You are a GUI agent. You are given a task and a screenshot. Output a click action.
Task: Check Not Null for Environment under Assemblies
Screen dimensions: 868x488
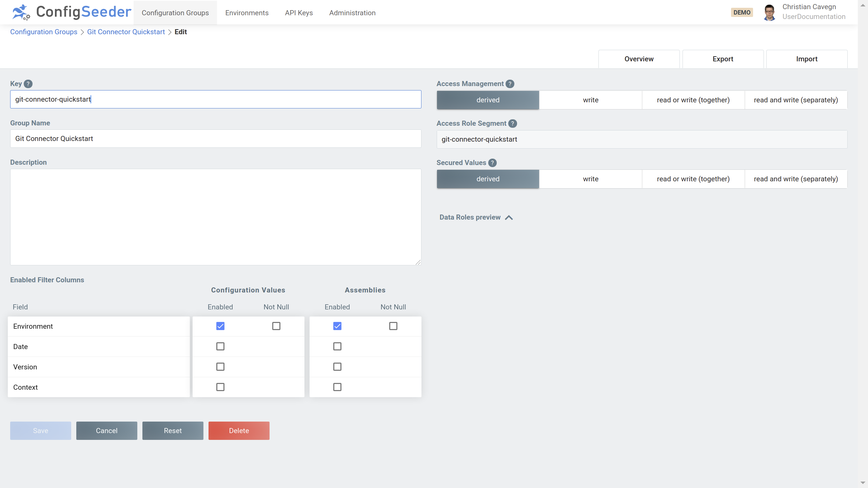(x=393, y=326)
